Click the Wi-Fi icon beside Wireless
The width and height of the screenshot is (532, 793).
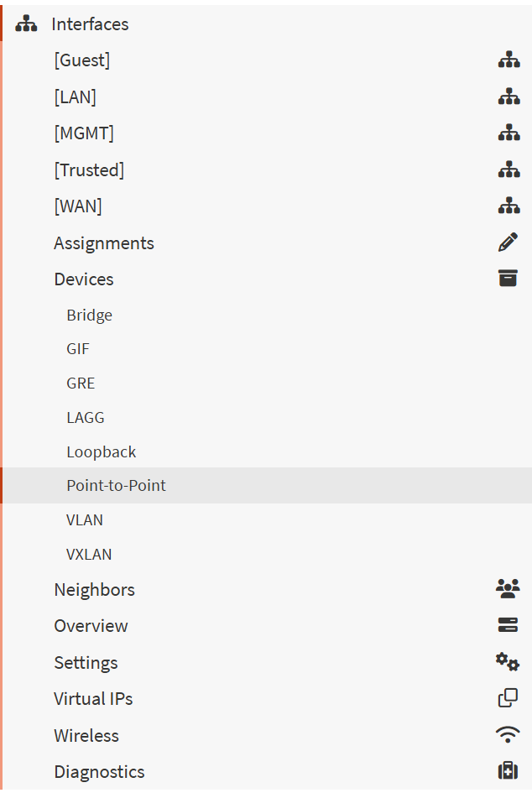(x=508, y=735)
